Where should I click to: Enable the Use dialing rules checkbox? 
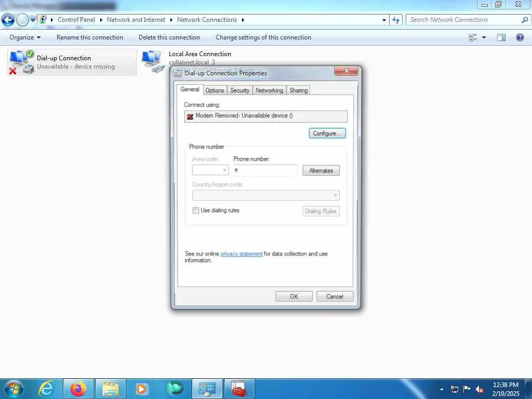[195, 211]
